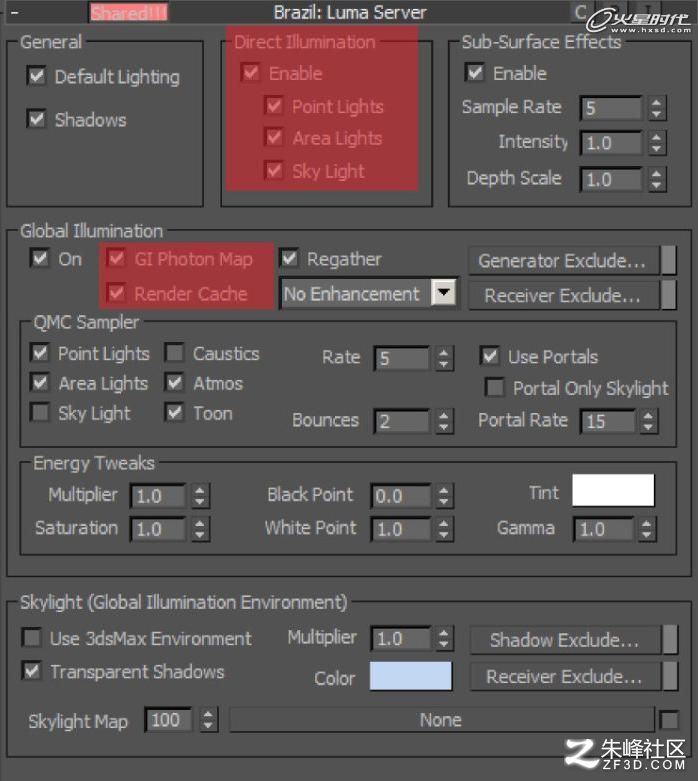
Task: Disable Direct Illumination Enable checkbox
Action: [251, 73]
